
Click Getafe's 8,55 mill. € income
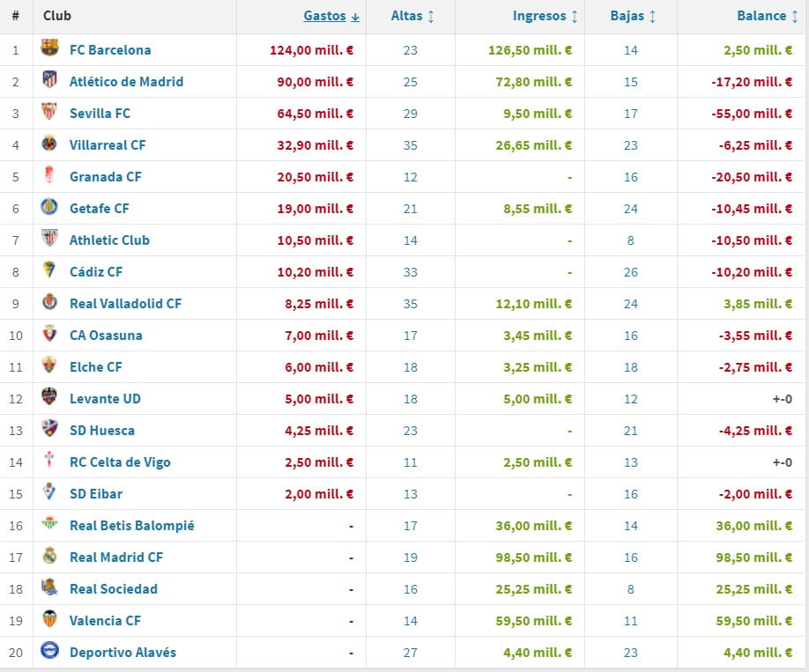[x=538, y=209]
